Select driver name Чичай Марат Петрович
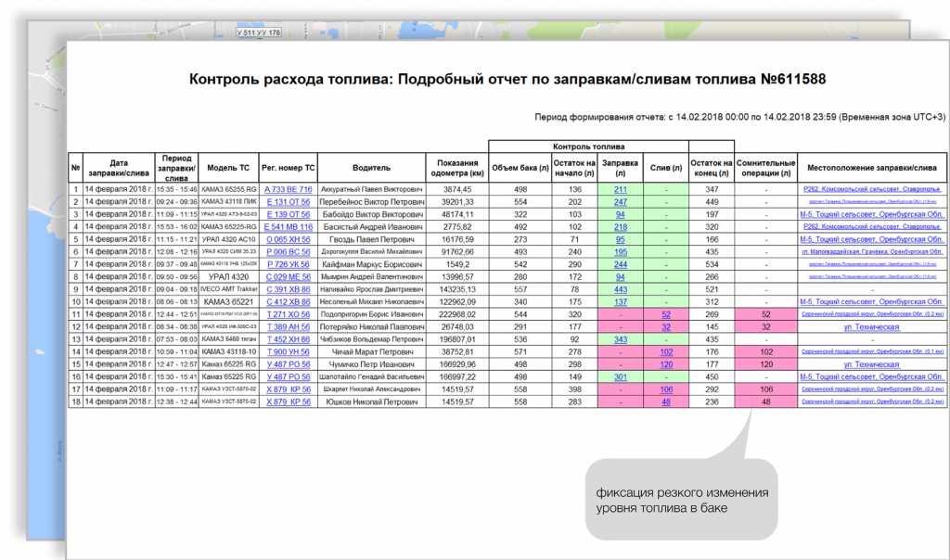The width and height of the screenshot is (950, 560). click(371, 352)
